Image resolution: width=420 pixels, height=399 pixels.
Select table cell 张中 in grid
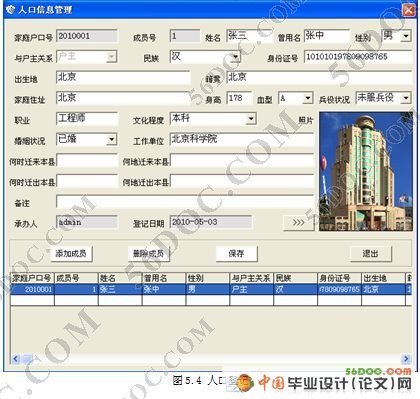(164, 289)
